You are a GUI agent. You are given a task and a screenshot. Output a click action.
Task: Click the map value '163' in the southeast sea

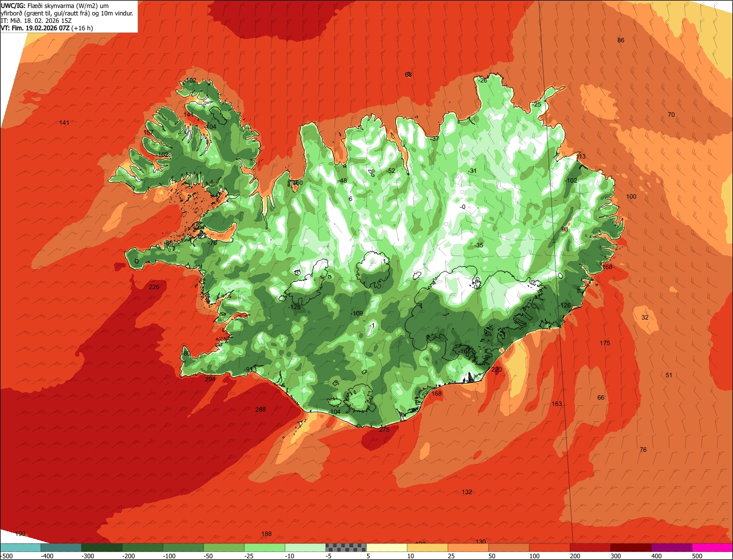(557, 404)
